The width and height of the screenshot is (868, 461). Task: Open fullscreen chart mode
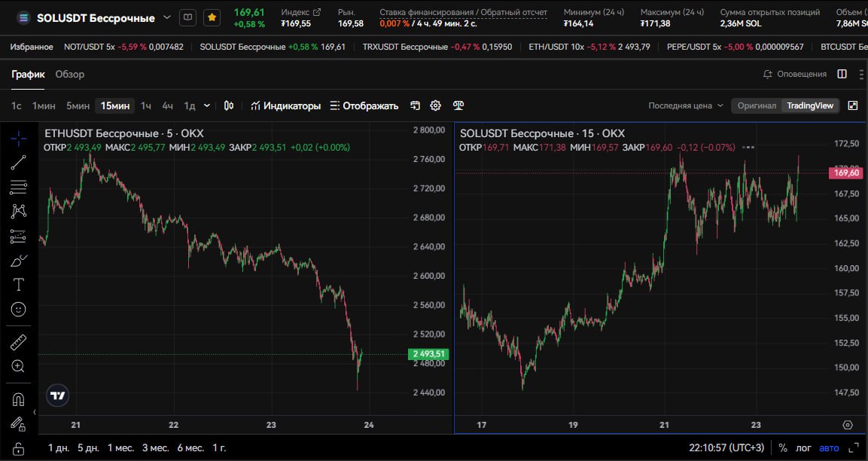coord(853,105)
